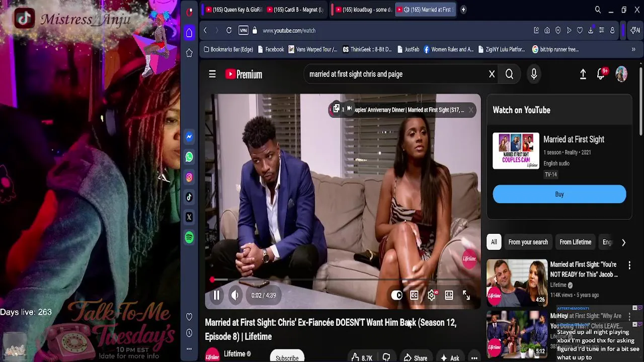The image size is (644, 362).
Task: Open Instagram in the Opera sidebar
Action: [189, 177]
